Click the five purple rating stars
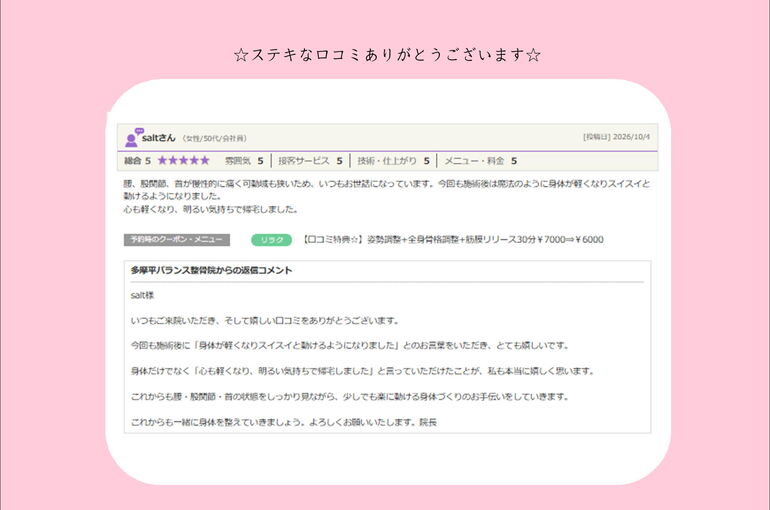This screenshot has width=770, height=510. 184,161
